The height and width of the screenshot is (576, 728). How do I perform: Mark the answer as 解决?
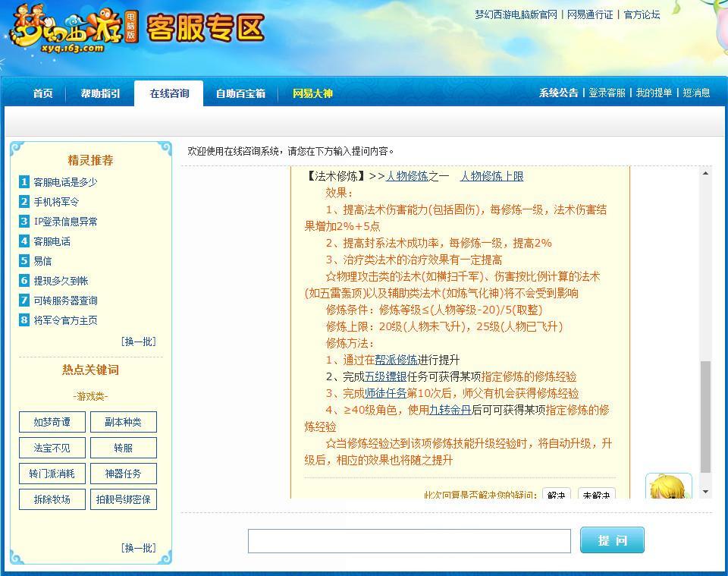[556, 493]
